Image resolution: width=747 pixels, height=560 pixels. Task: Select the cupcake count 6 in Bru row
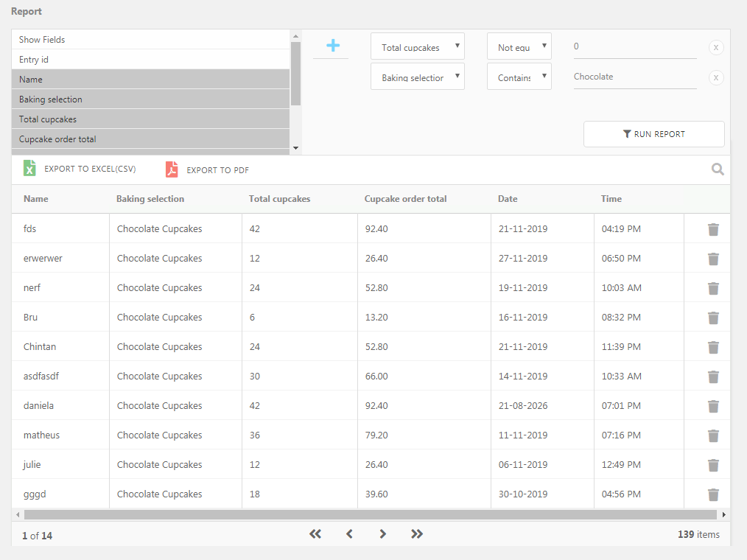(x=252, y=318)
